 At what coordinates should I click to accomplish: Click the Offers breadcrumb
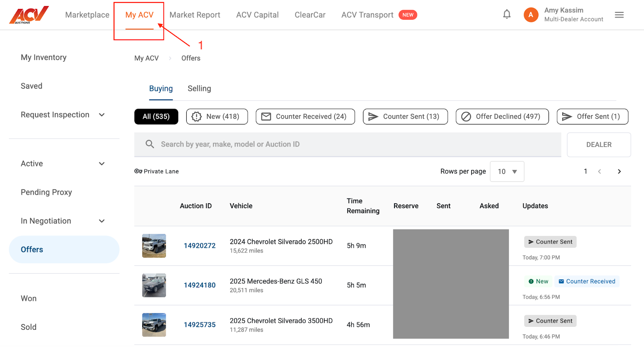coord(191,58)
